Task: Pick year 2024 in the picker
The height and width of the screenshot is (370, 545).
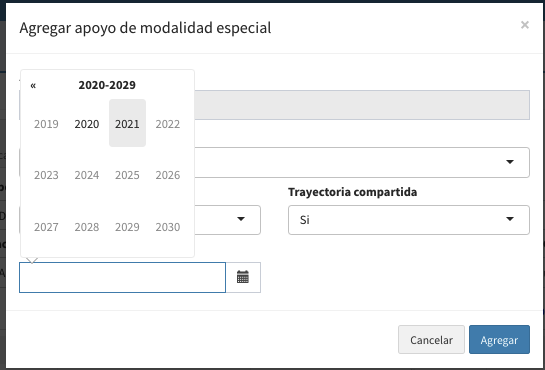Action: pos(87,175)
